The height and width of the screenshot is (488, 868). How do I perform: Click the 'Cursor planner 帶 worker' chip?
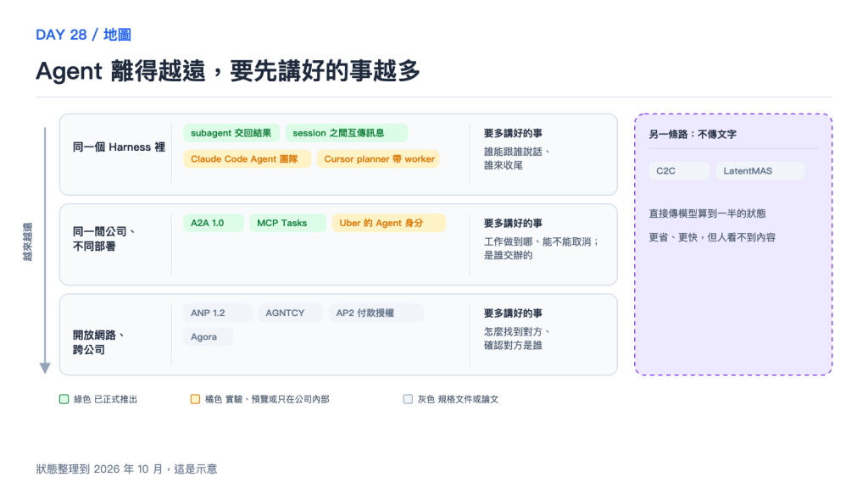click(x=378, y=158)
